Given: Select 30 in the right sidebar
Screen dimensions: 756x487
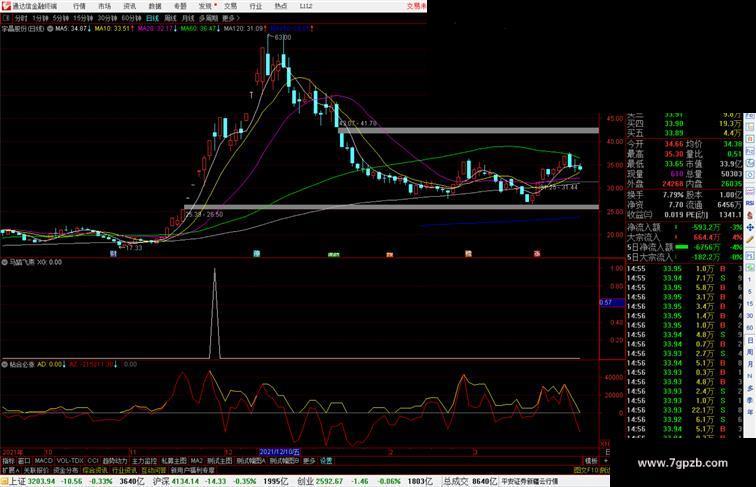Looking at the screenshot, I should tap(750, 316).
